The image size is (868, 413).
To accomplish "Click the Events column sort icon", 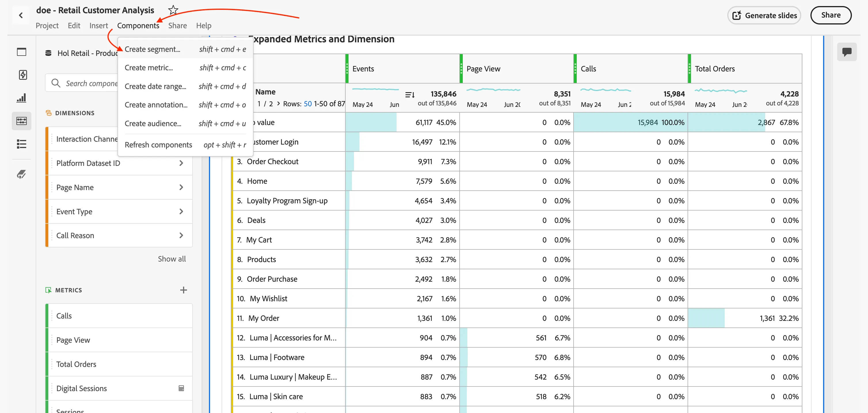I will pyautogui.click(x=410, y=95).
